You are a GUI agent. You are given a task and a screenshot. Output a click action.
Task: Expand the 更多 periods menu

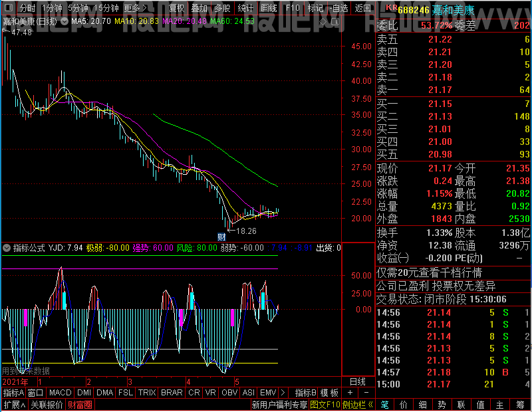(136, 8)
